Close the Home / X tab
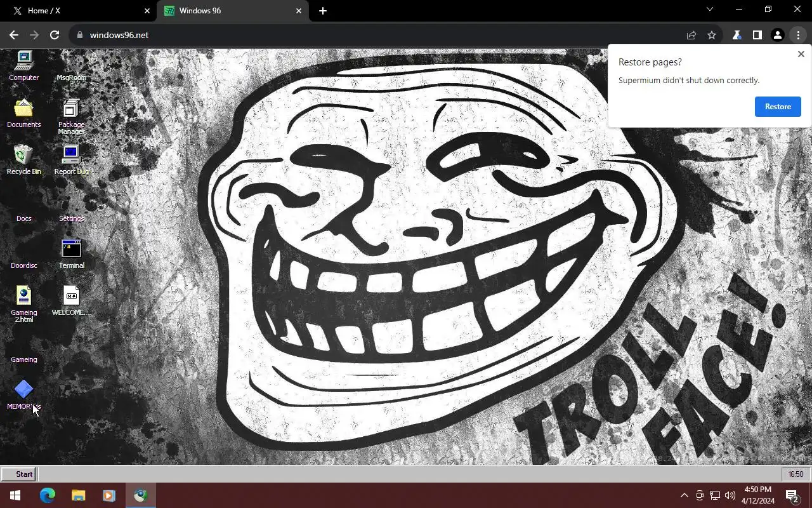 [x=147, y=11]
